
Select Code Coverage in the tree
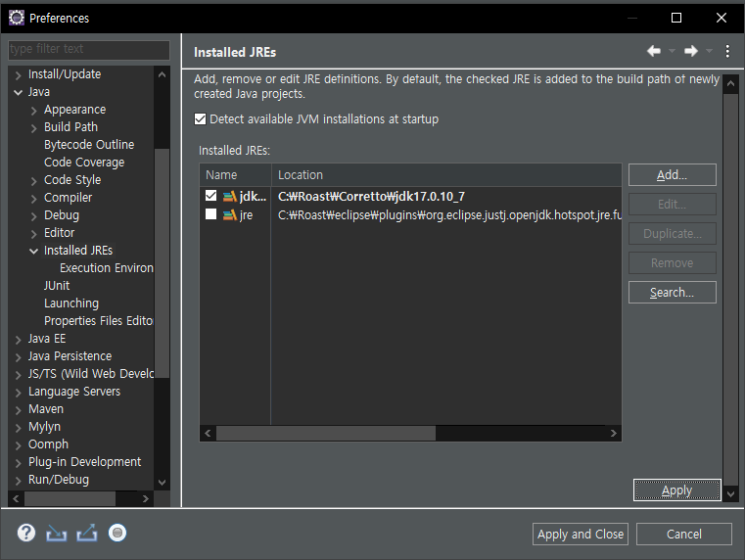pyautogui.click(x=84, y=162)
